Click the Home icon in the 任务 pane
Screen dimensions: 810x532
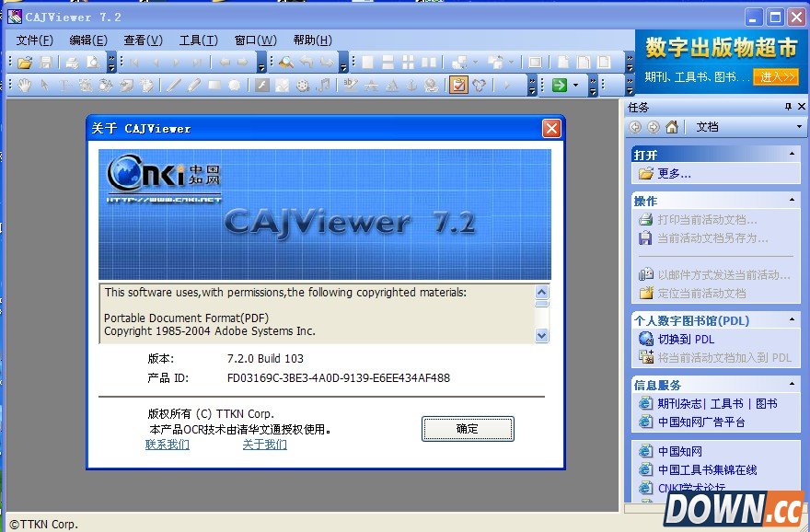tap(673, 126)
